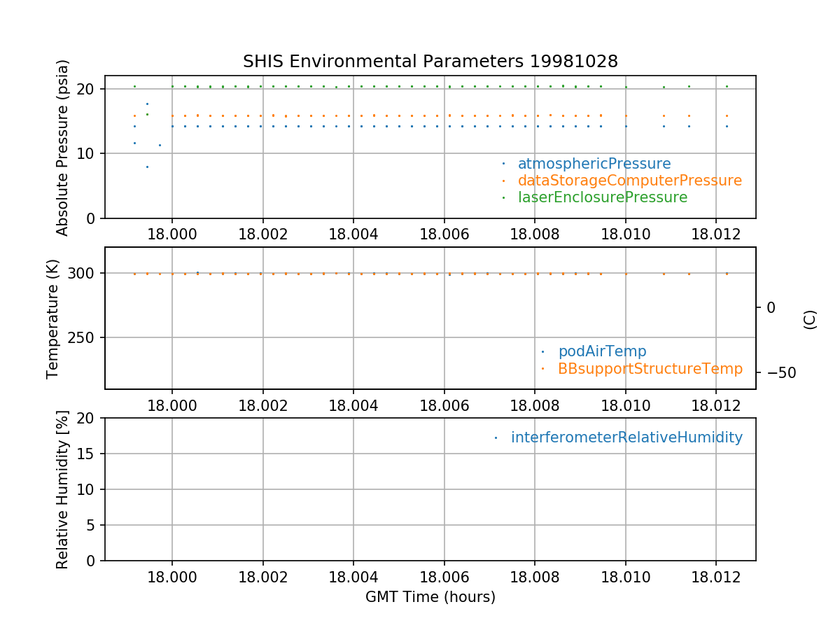840x630 pixels.
Task: Select the atmosphericPressure legend label
Action: point(594,164)
